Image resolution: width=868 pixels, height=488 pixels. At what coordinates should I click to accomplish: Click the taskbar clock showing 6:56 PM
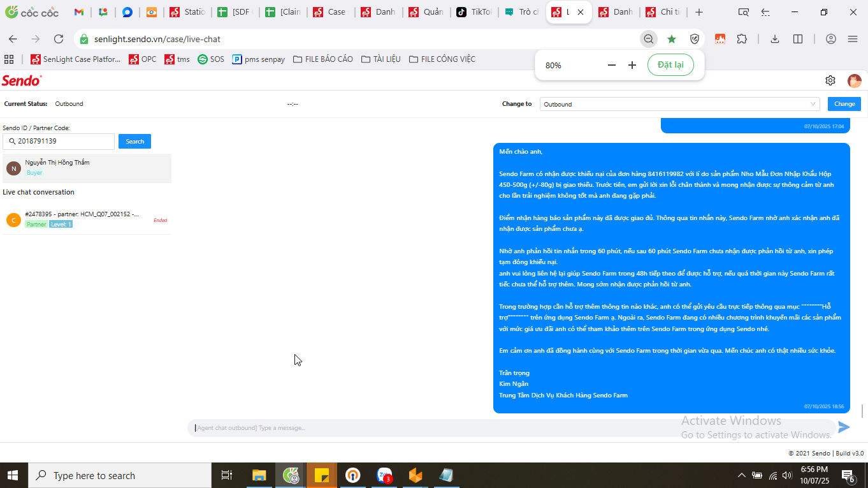[x=814, y=475]
